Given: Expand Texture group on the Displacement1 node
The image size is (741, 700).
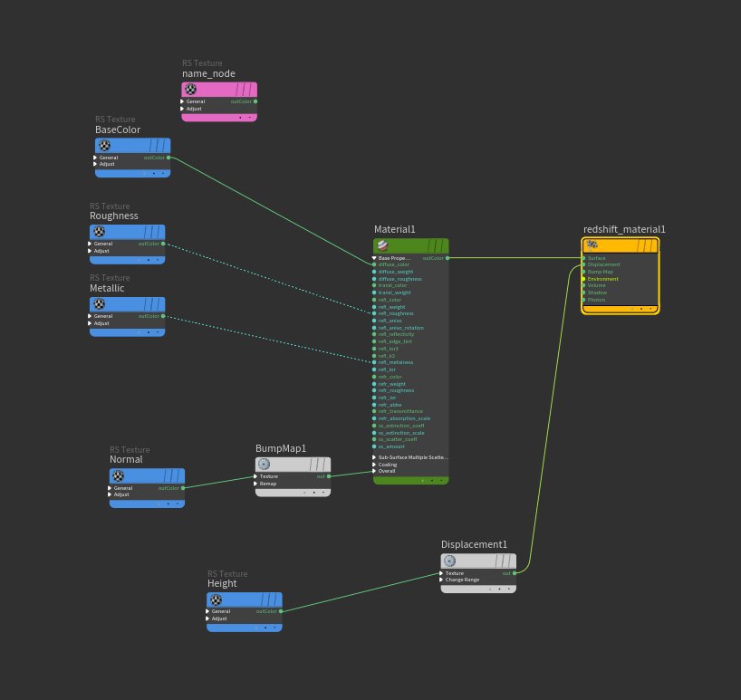Looking at the screenshot, I should pos(441,573).
